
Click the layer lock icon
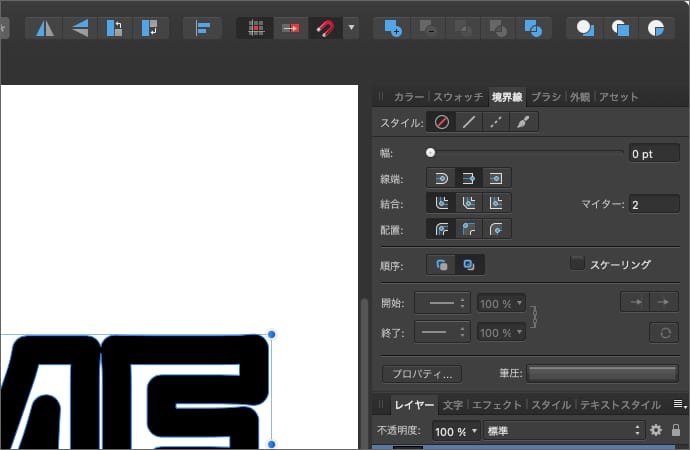(676, 430)
